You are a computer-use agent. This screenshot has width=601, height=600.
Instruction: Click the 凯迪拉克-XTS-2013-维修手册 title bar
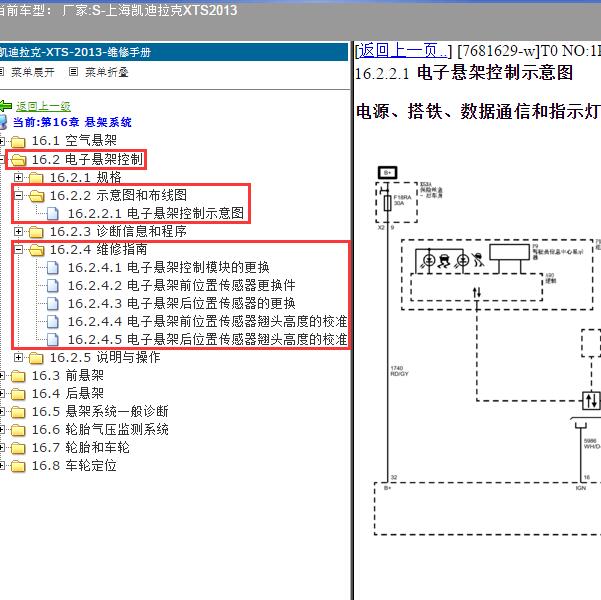pyautogui.click(x=174, y=52)
